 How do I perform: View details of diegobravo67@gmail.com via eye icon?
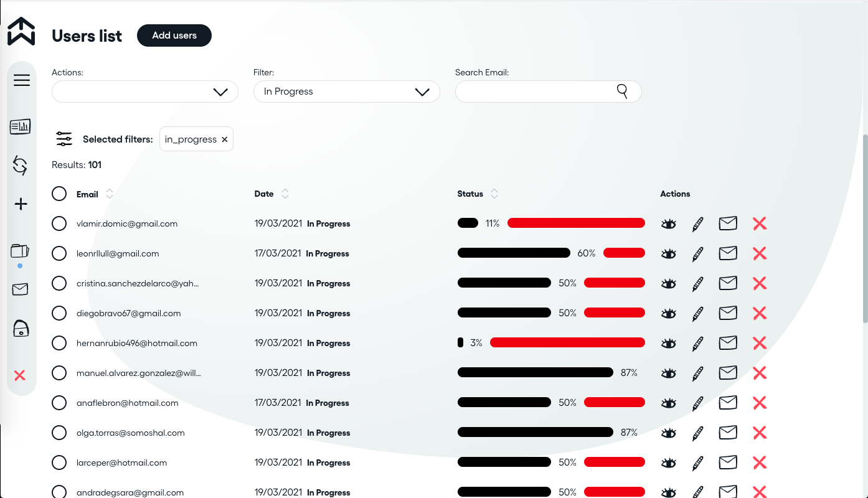(669, 314)
